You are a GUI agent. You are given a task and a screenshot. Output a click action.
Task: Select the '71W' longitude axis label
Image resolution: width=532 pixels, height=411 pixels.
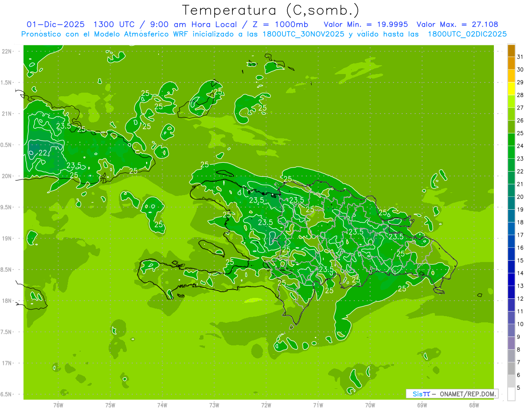click(x=318, y=405)
